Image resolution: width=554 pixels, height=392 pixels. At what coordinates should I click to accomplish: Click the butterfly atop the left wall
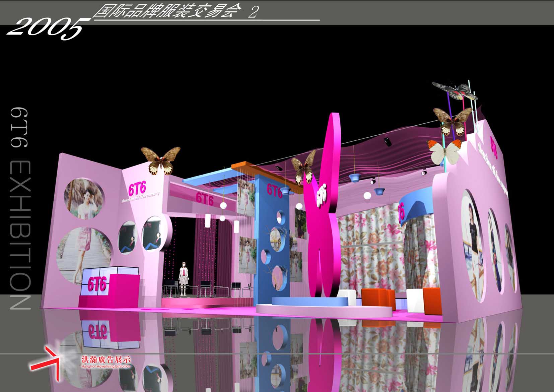click(x=161, y=160)
